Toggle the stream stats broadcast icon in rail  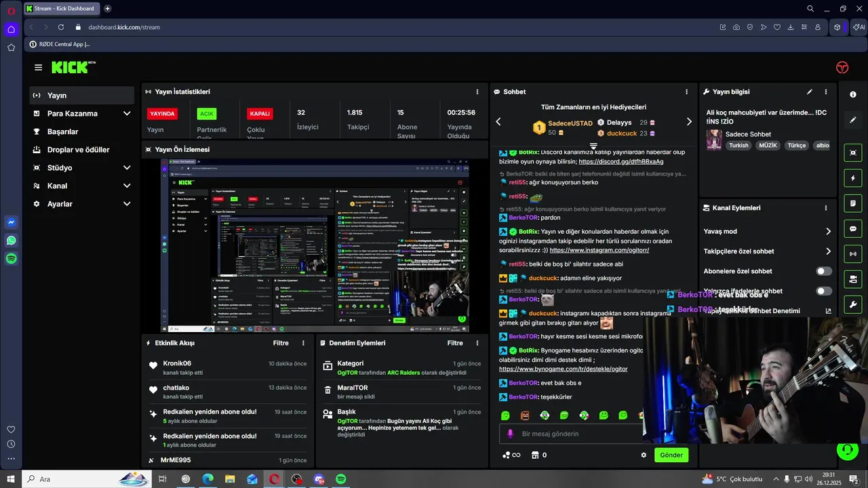[x=853, y=254]
